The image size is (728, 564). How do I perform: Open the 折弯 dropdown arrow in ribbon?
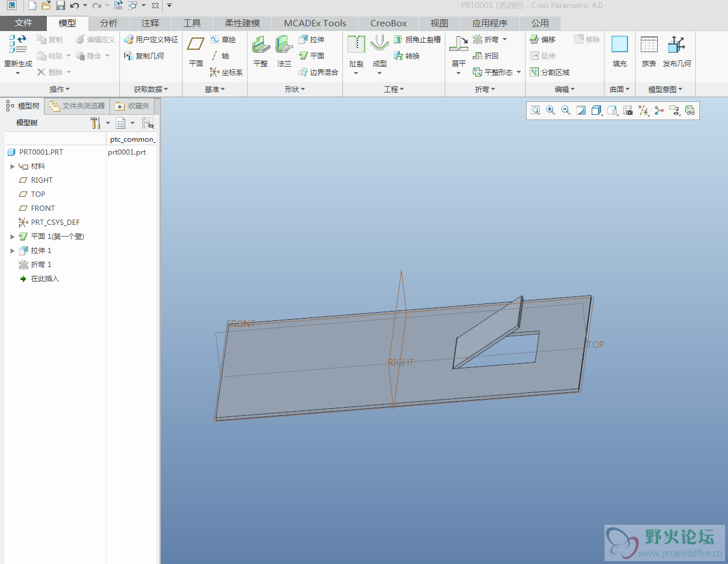pos(505,39)
